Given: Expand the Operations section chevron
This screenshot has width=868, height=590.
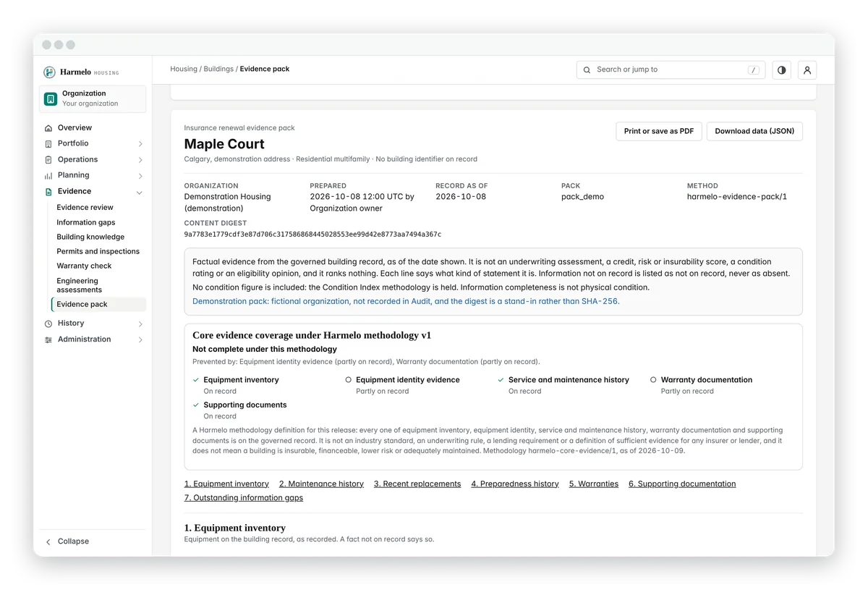Looking at the screenshot, I should (x=140, y=160).
